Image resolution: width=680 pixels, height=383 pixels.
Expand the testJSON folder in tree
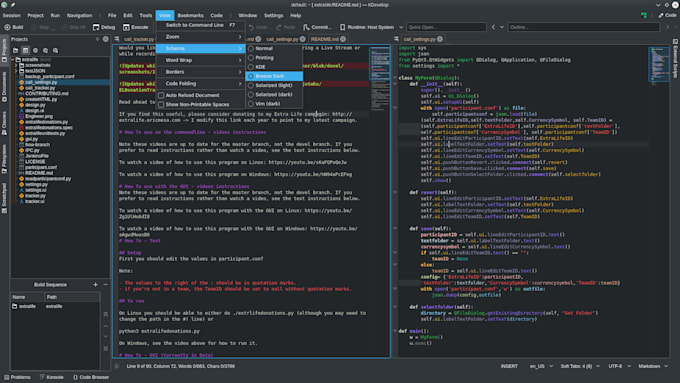[x=16, y=71]
